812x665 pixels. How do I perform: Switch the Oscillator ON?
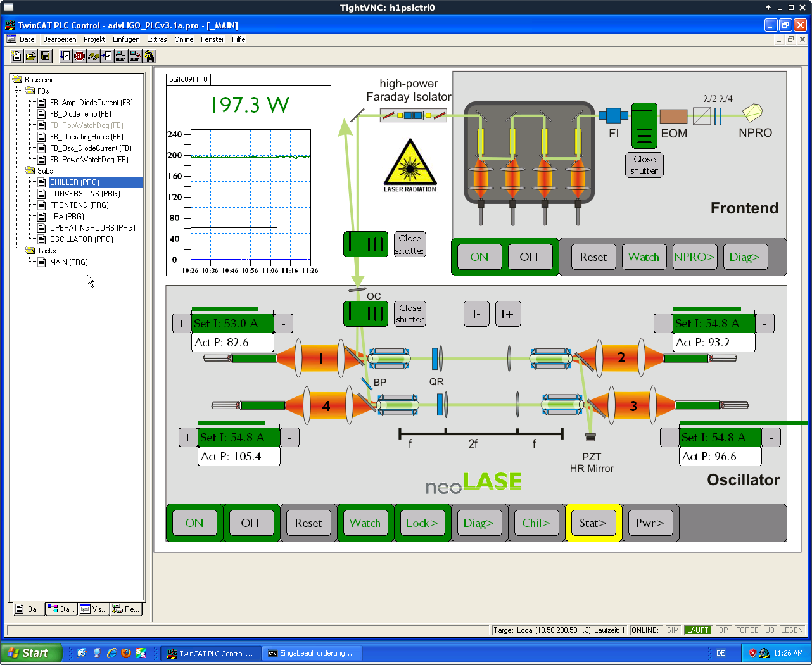coord(194,523)
